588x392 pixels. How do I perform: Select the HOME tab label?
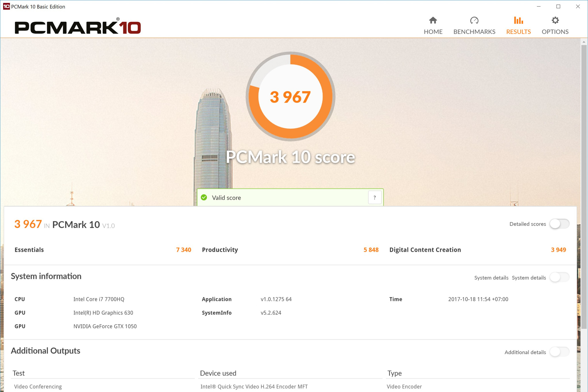click(x=433, y=32)
